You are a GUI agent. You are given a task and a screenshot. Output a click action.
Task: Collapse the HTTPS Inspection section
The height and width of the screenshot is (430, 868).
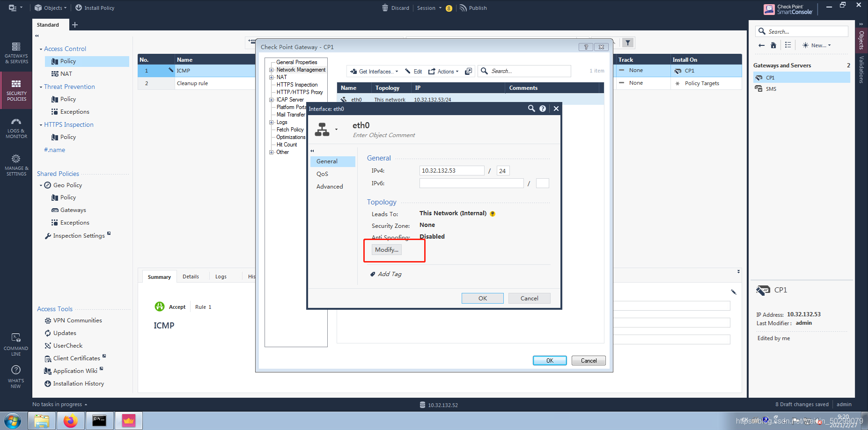41,125
